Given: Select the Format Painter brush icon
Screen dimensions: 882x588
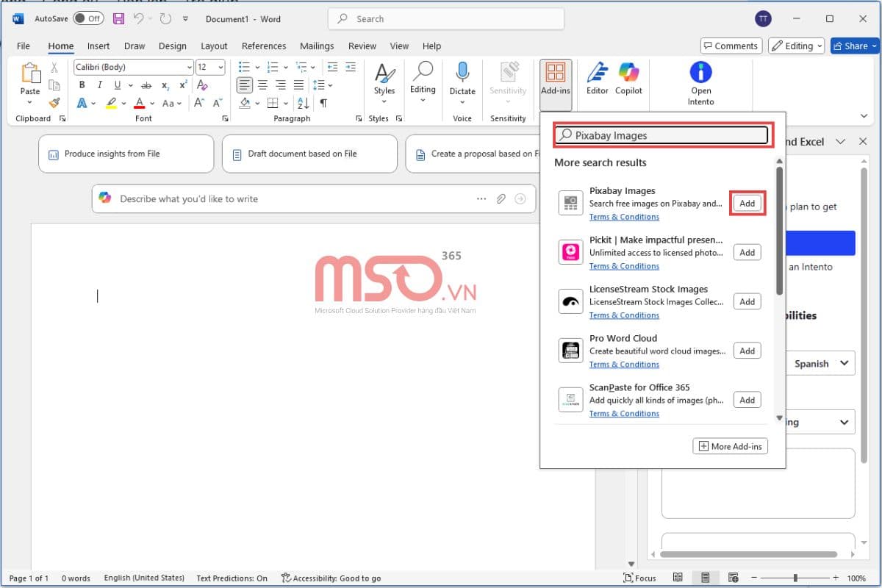Looking at the screenshot, I should point(54,103).
